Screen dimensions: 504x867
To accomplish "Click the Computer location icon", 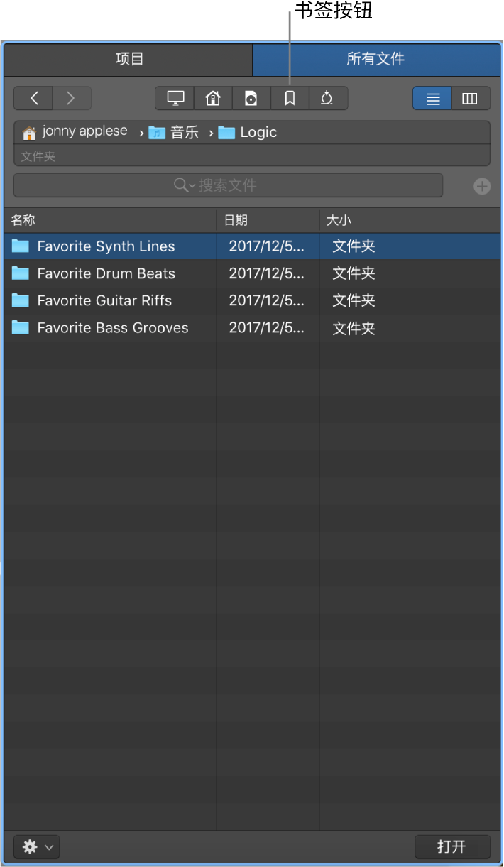I will pyautogui.click(x=175, y=98).
